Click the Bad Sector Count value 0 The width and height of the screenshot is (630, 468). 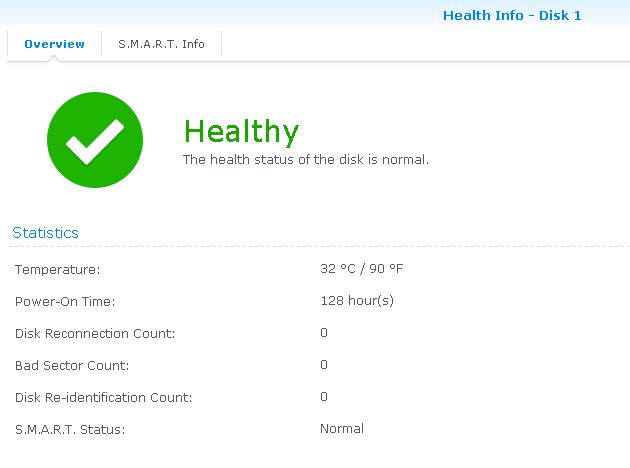324,364
